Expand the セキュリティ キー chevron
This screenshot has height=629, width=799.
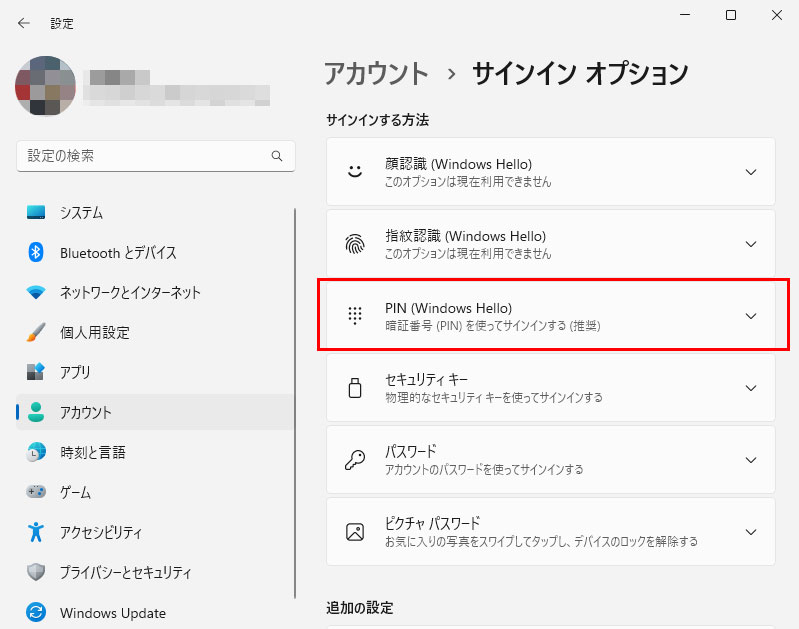pos(751,388)
